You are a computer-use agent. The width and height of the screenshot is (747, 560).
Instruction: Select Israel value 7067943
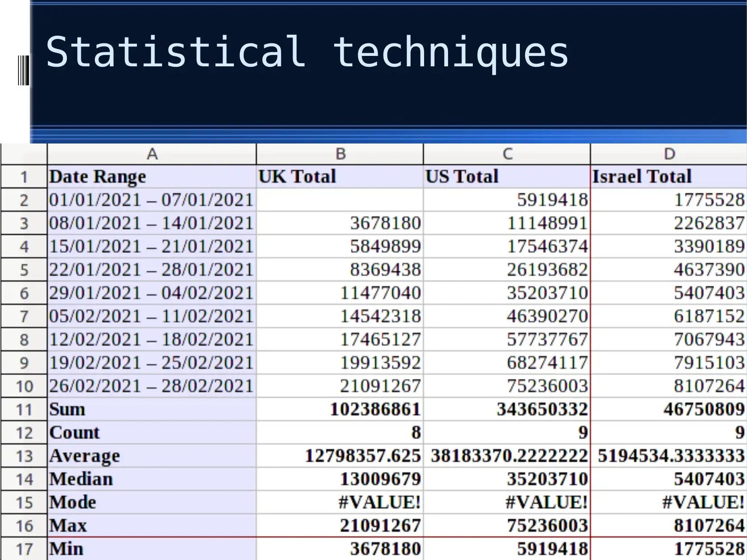click(668, 340)
